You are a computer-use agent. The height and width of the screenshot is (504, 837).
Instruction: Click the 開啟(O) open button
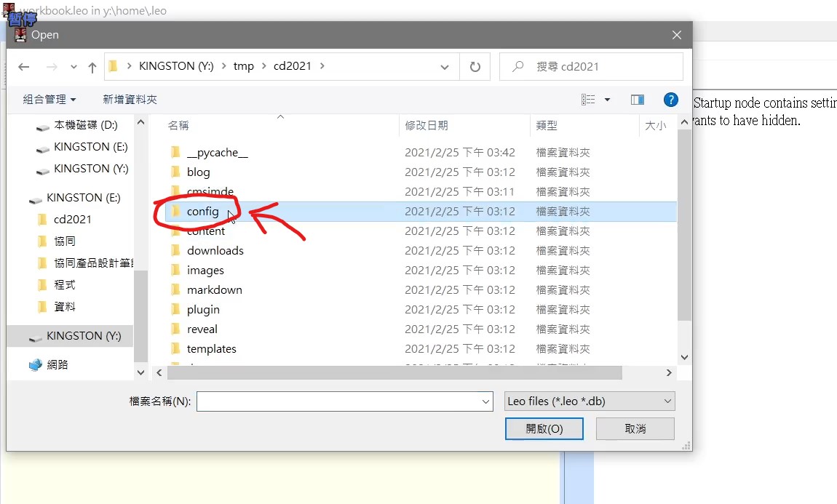(x=544, y=429)
